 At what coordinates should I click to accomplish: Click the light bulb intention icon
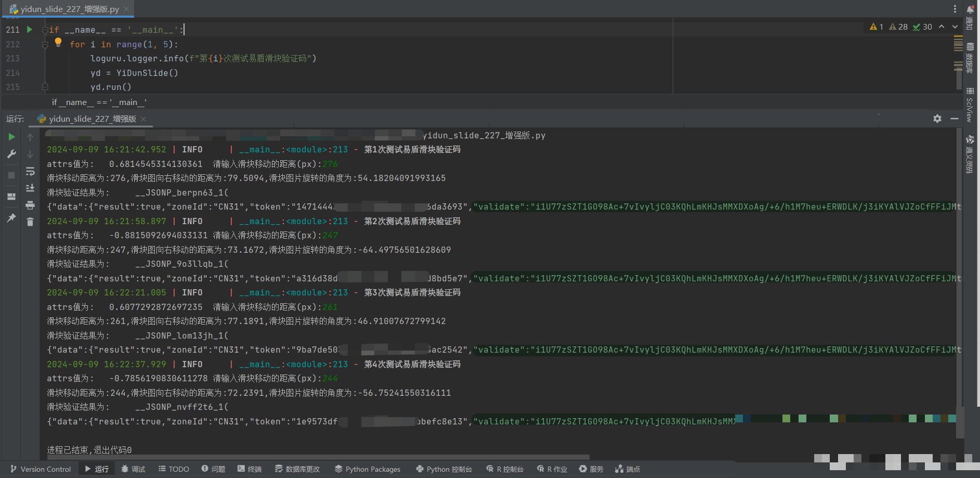pyautogui.click(x=58, y=42)
